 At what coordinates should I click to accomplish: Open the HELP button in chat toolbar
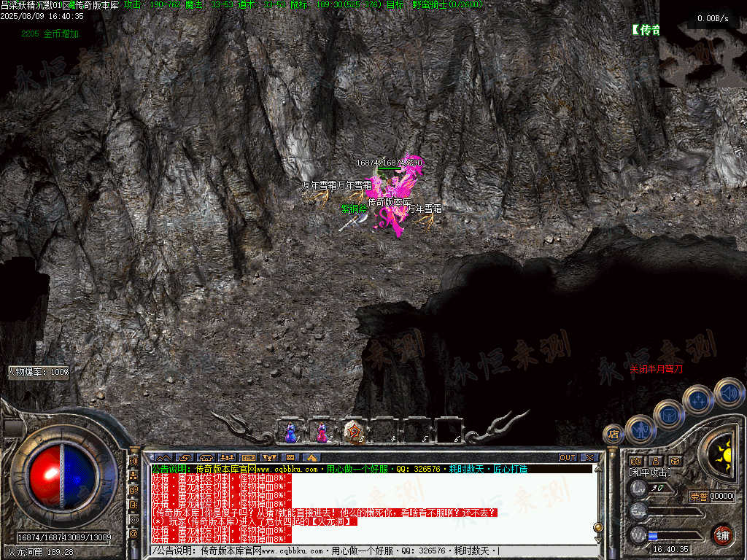coord(248,458)
